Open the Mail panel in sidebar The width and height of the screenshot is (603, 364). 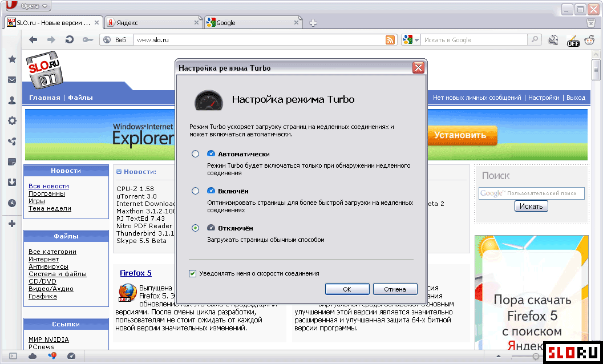(x=12, y=80)
